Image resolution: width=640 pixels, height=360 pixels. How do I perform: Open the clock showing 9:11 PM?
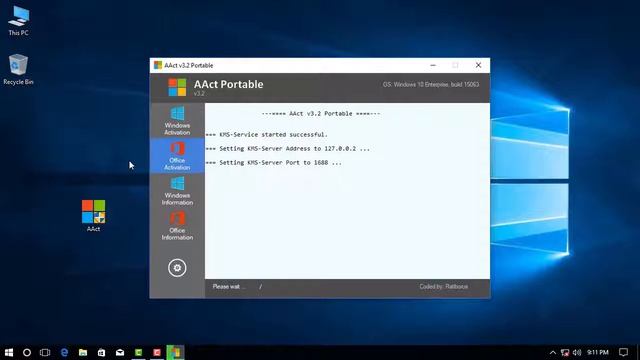[598, 352]
